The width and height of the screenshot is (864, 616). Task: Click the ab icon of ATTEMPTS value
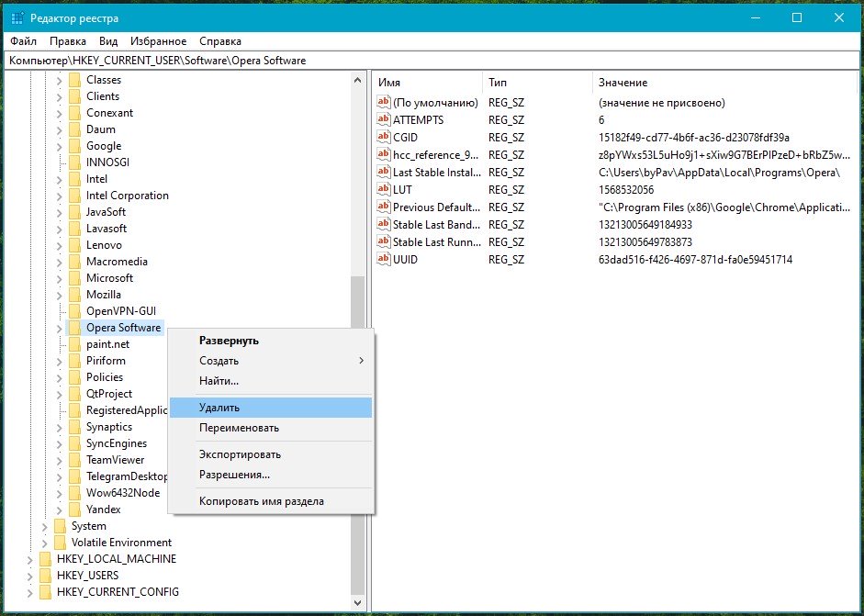click(x=384, y=119)
